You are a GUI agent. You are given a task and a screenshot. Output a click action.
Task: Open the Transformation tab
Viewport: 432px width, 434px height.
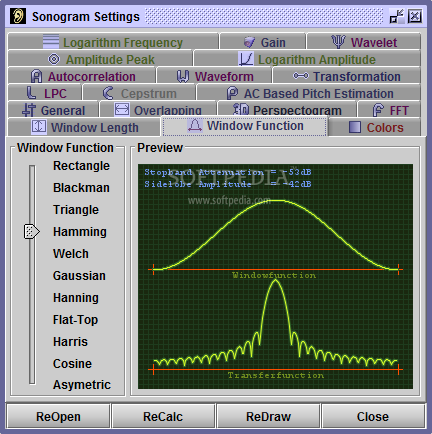[x=347, y=76]
